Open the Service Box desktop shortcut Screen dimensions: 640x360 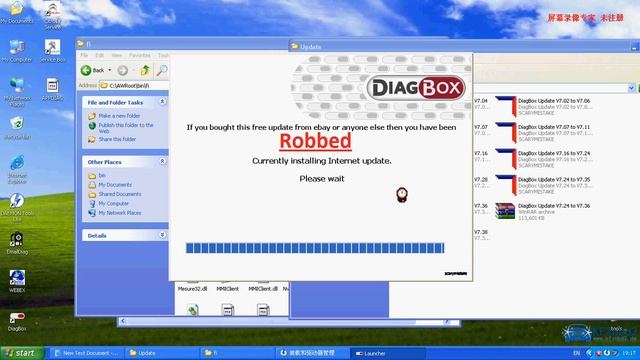coord(52,50)
